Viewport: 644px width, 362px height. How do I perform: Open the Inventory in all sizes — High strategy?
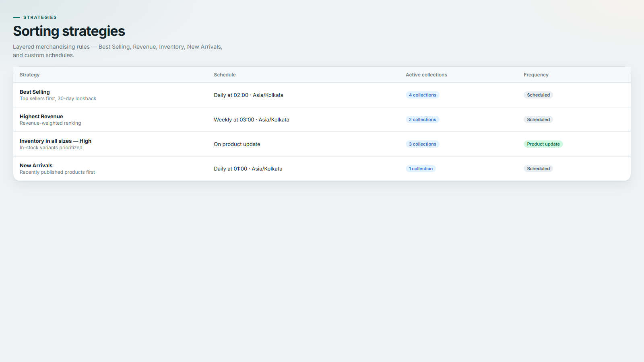pyautogui.click(x=56, y=141)
